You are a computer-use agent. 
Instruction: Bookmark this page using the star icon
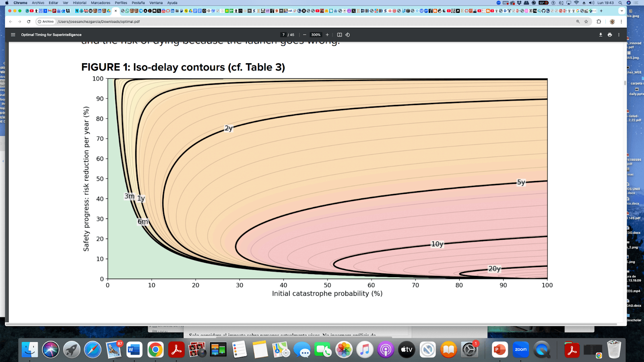point(586,21)
